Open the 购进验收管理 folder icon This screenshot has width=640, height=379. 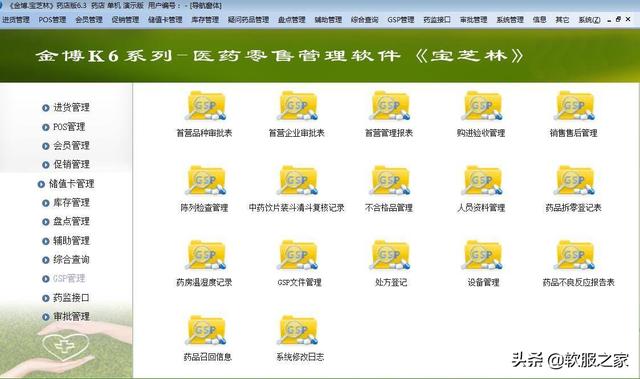482,106
